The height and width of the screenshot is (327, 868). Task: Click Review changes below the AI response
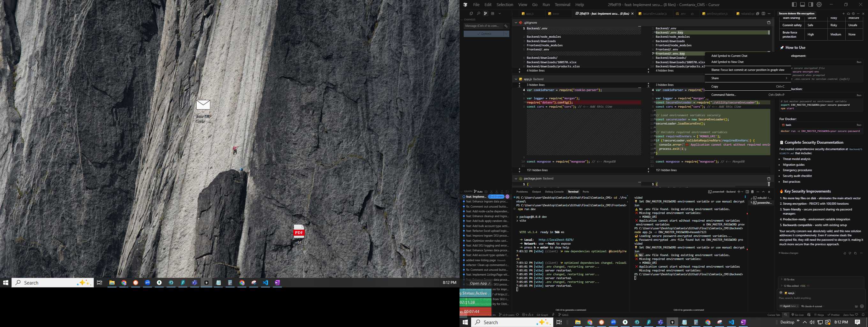[x=788, y=253]
